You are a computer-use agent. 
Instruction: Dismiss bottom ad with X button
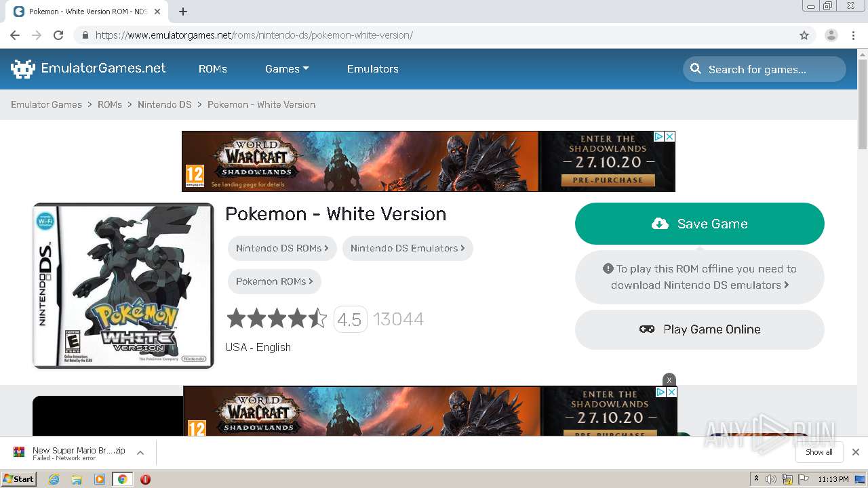pyautogui.click(x=669, y=380)
